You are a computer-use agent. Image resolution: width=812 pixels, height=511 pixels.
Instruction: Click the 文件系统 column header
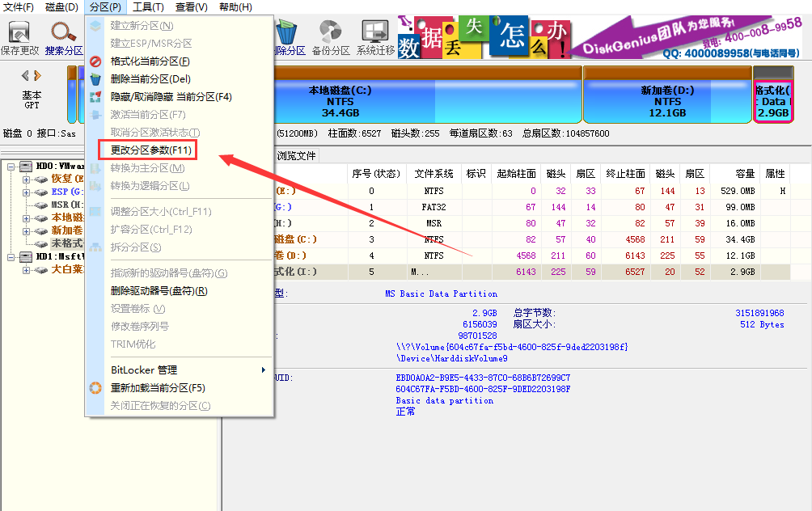tap(433, 174)
